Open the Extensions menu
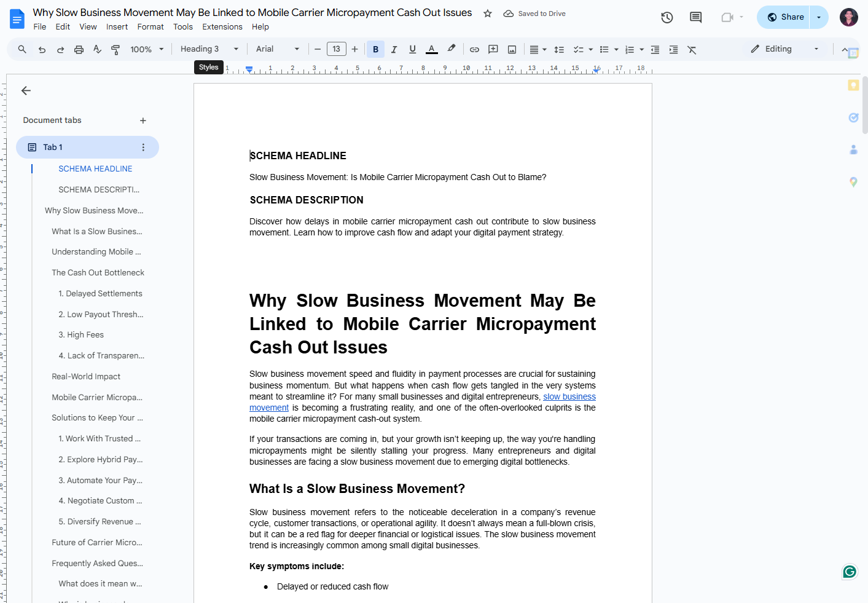 click(222, 27)
